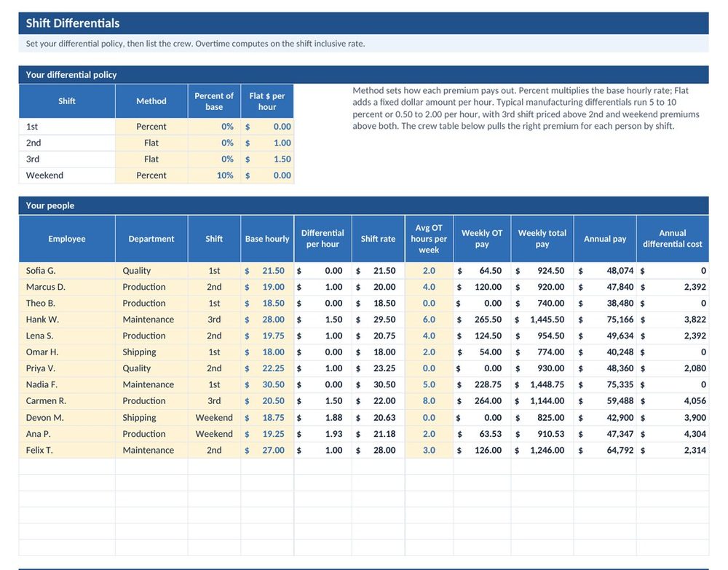Select the 'Shift rate' column header
728x570 pixels.
pos(378,239)
